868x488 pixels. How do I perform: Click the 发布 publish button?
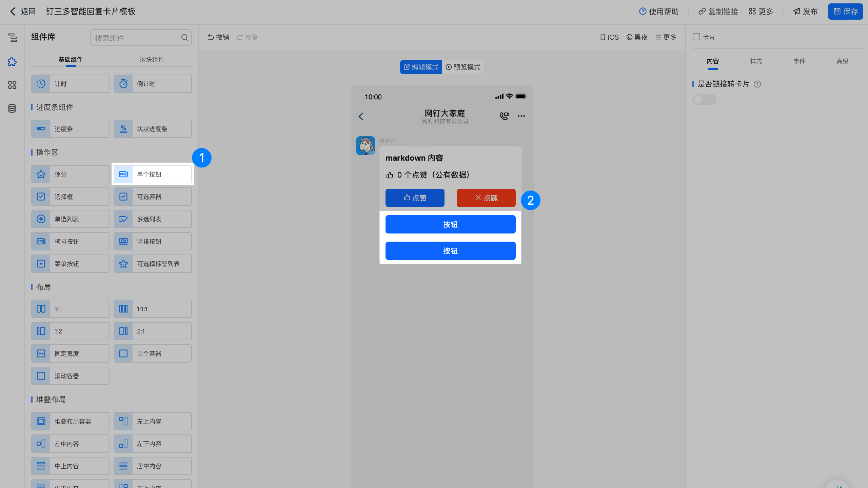pos(805,12)
